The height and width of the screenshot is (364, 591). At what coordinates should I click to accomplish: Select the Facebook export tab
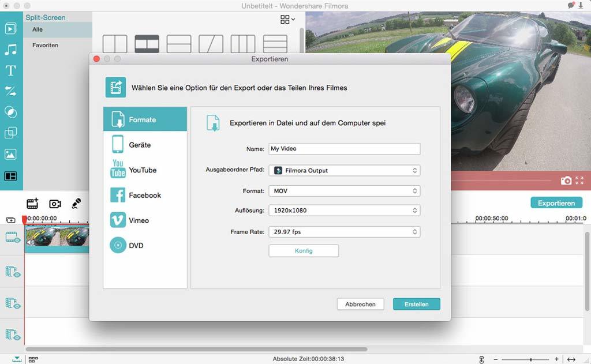(145, 195)
